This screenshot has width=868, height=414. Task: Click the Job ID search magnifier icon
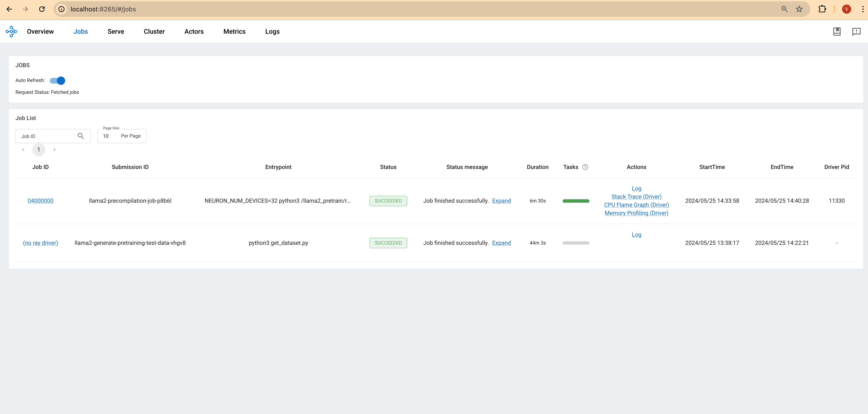click(81, 136)
